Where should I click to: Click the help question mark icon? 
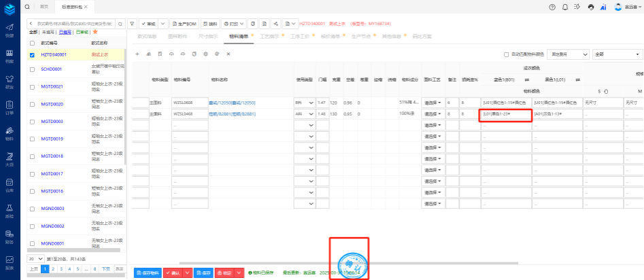[x=552, y=7]
